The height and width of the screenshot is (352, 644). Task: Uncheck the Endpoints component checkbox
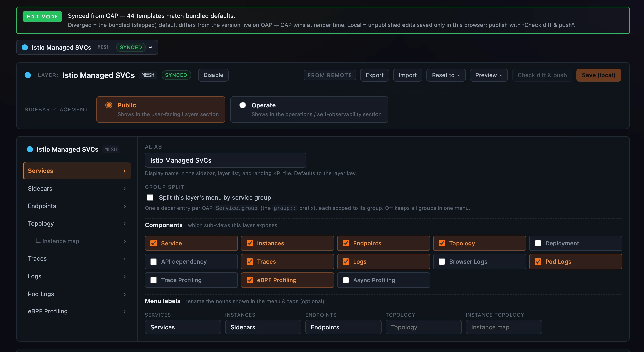(x=346, y=243)
